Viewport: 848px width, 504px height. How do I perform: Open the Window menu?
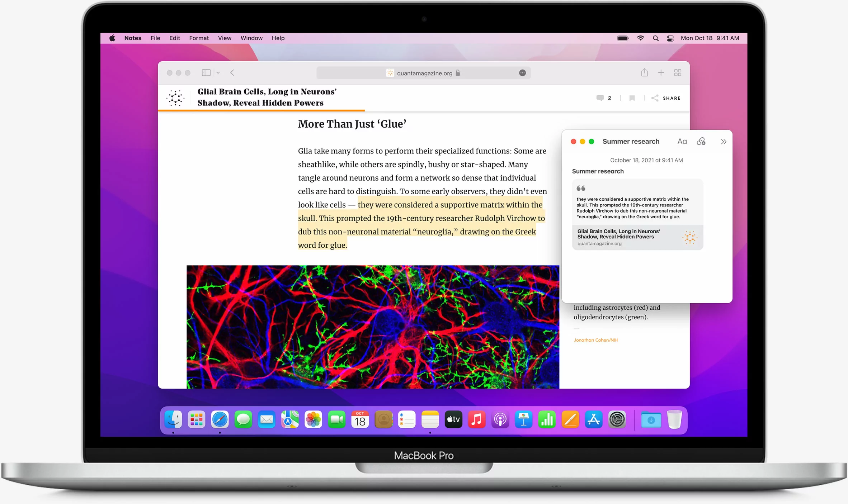pyautogui.click(x=251, y=38)
